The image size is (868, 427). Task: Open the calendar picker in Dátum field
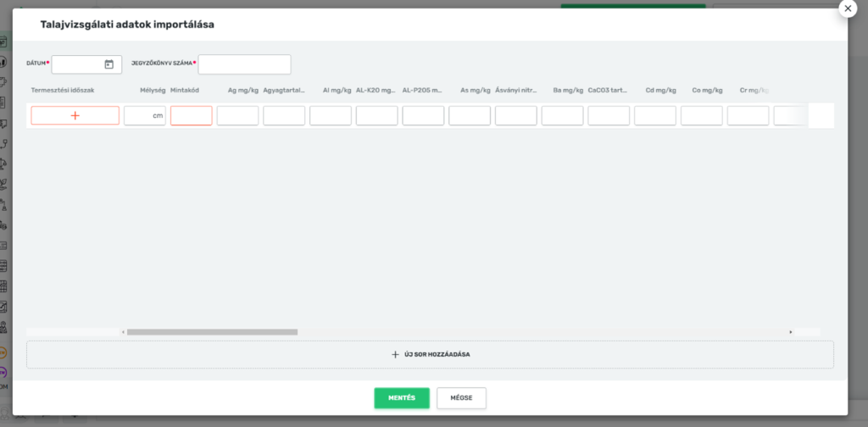(108, 64)
